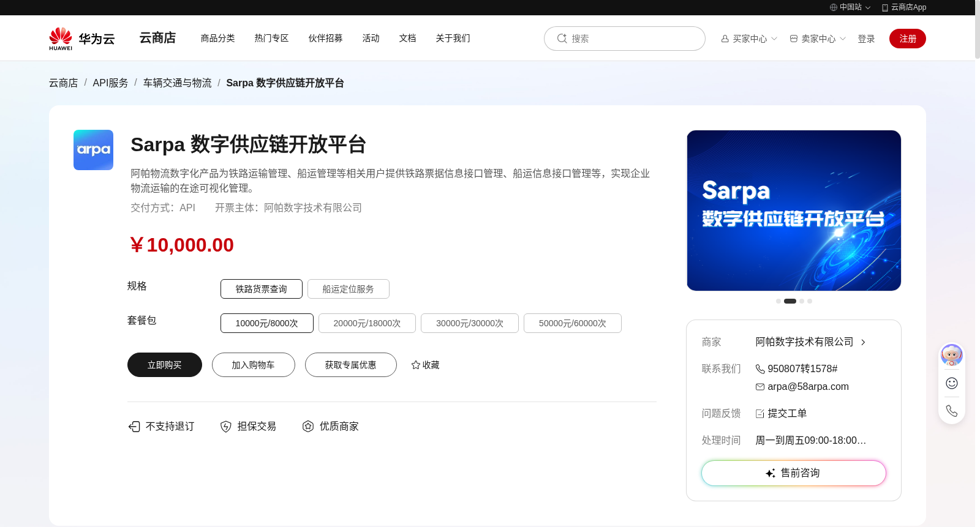This screenshot has width=980, height=527.
Task: Click the globe icon for 中国站
Action: coord(834,7)
